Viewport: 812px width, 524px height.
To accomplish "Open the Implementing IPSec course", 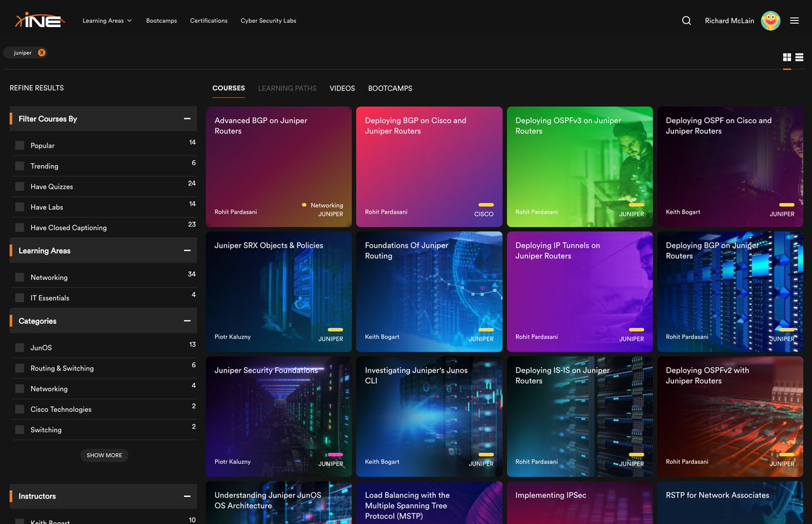I will (580, 503).
